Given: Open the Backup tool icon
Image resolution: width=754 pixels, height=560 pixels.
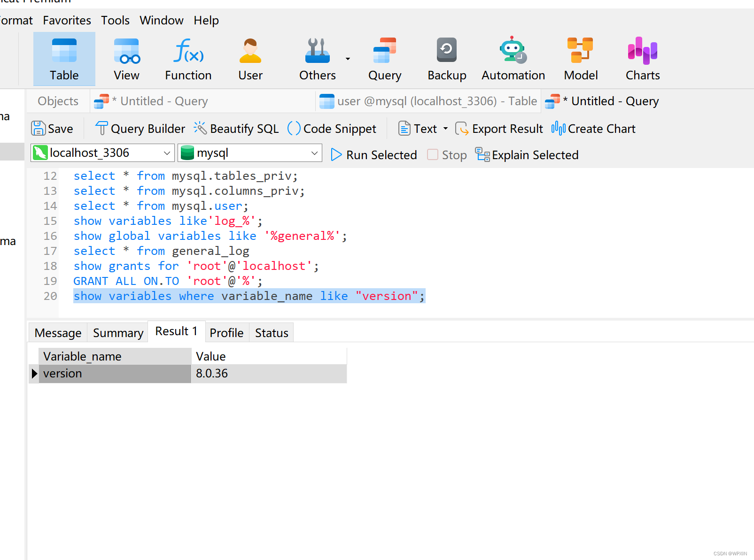Looking at the screenshot, I should (446, 59).
